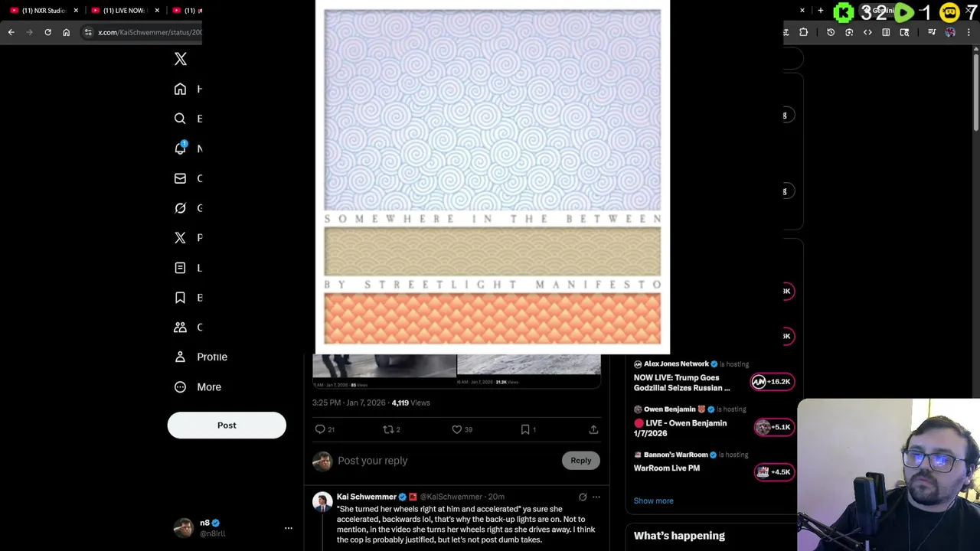Open the Notifications bell icon
This screenshot has height=551, width=980.
tap(181, 148)
